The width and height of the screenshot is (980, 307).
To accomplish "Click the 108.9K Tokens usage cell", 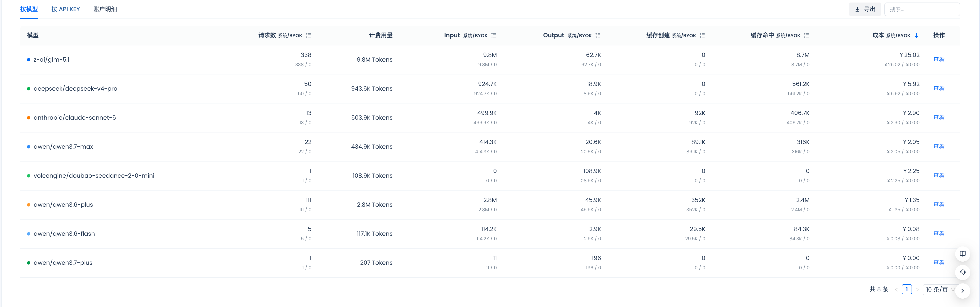I will pyautogui.click(x=373, y=176).
